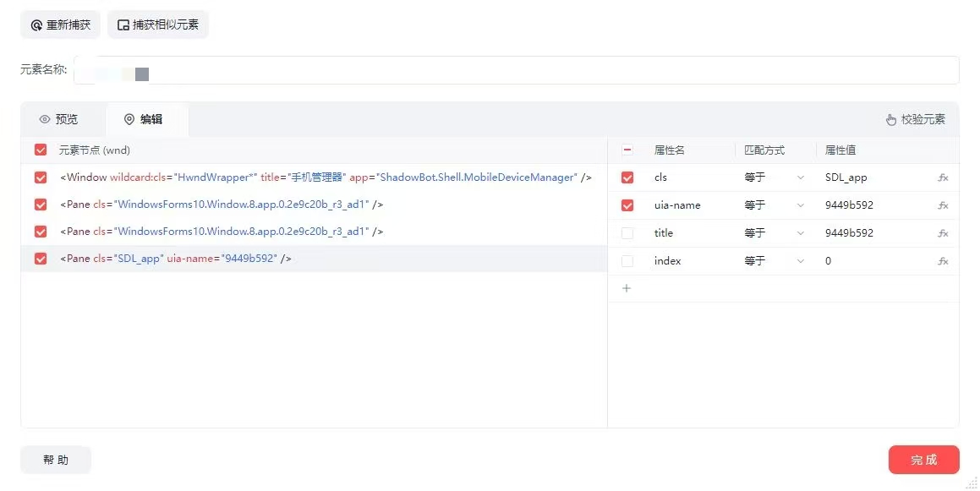Screen dimensions: 980x491
Task: Click the 元素名称 input field
Action: [550, 71]
